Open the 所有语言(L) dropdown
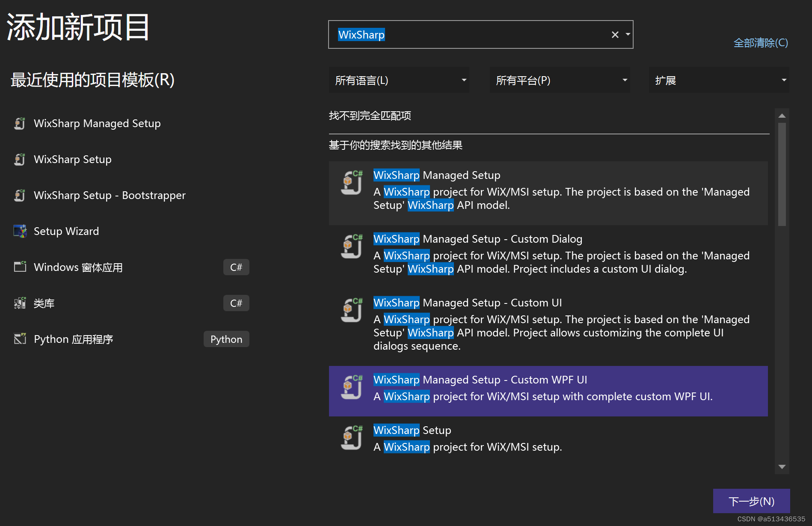 (399, 80)
